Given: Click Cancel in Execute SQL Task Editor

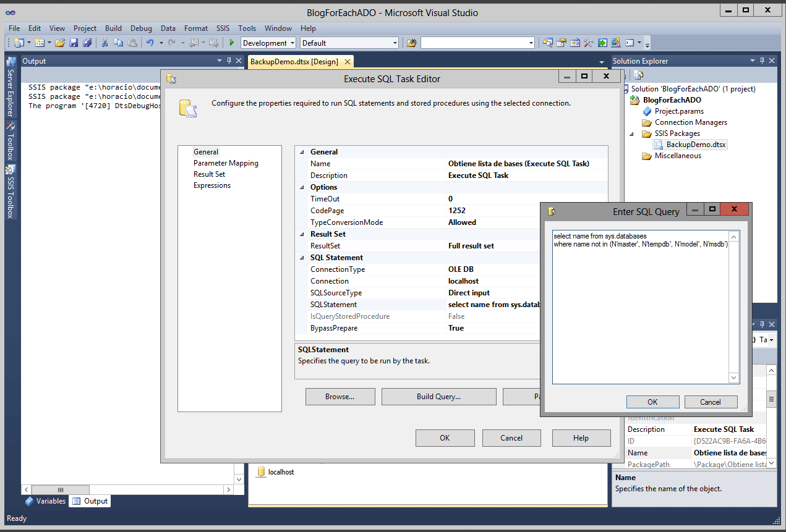Looking at the screenshot, I should (x=511, y=438).
